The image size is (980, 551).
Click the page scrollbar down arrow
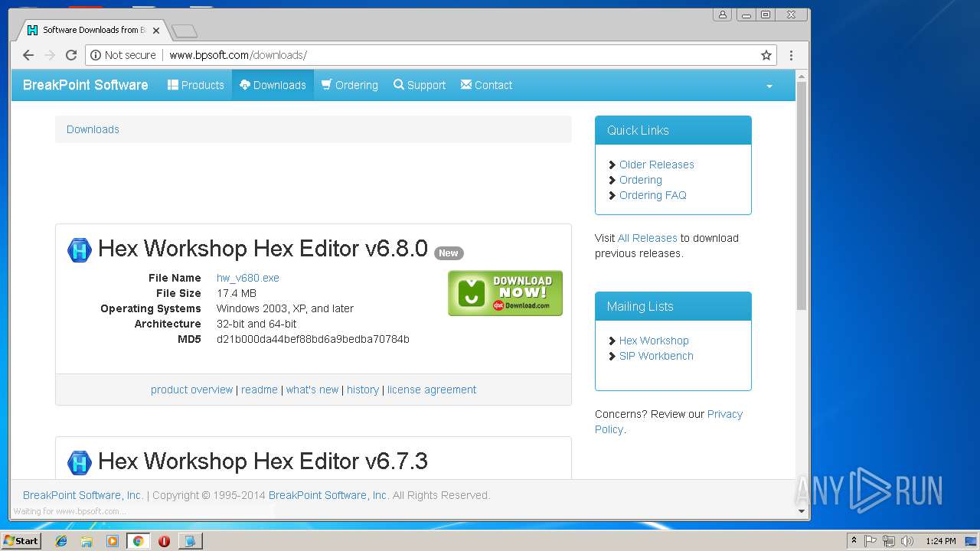pyautogui.click(x=802, y=511)
